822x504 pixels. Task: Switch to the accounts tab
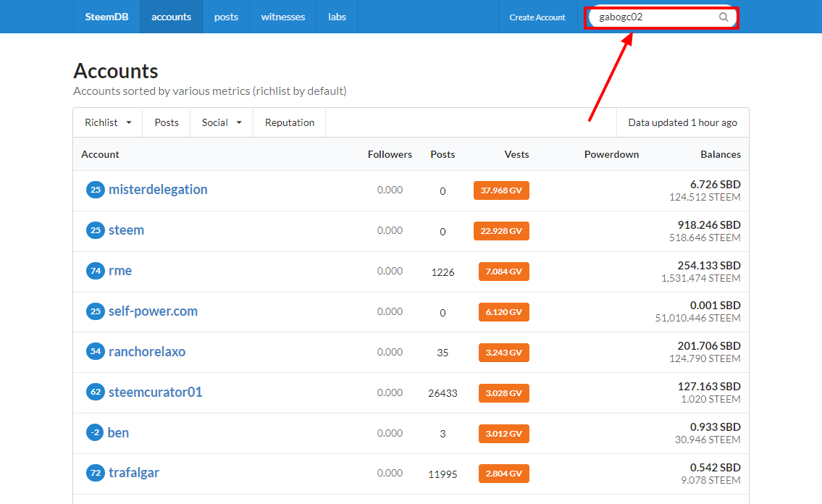point(171,17)
